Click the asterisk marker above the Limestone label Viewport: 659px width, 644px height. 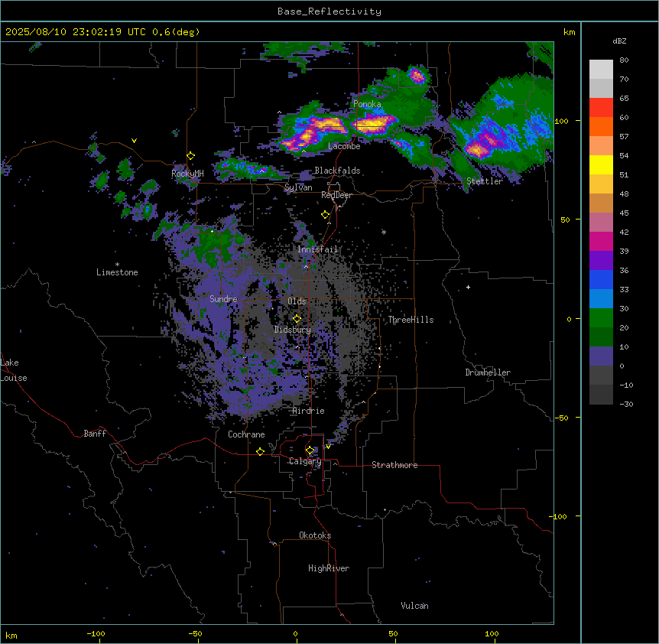click(117, 265)
